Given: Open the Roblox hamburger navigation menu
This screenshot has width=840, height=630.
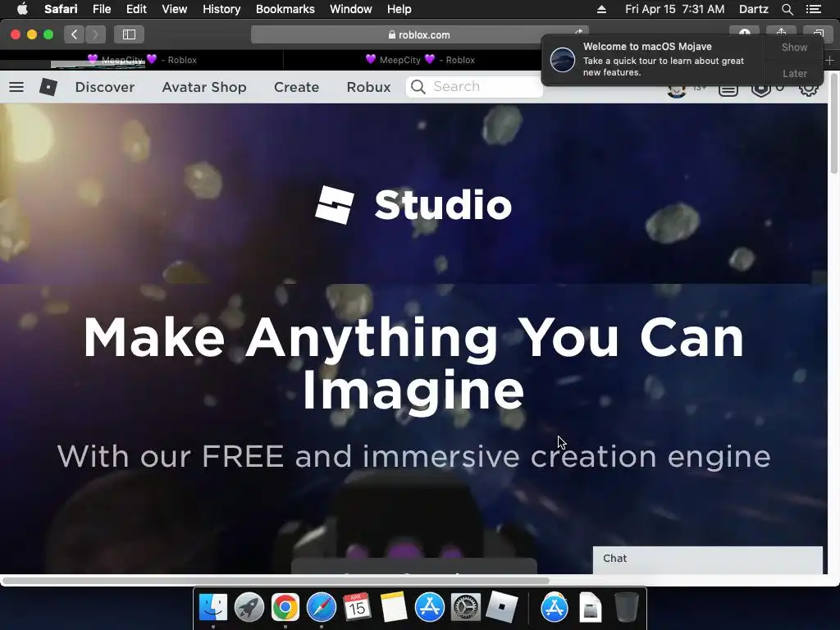Looking at the screenshot, I should (x=16, y=87).
